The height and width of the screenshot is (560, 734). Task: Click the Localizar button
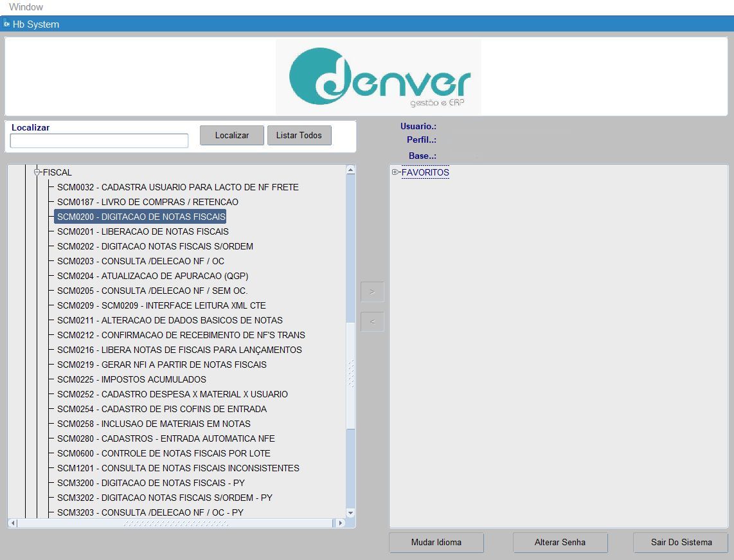(x=232, y=135)
